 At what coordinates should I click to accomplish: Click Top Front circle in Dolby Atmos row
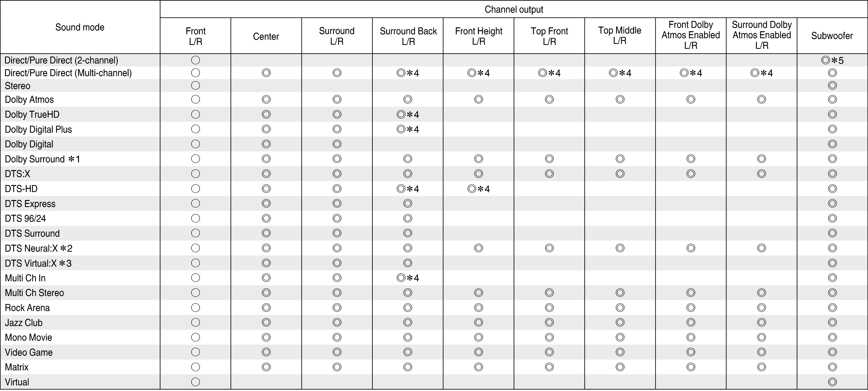549,100
